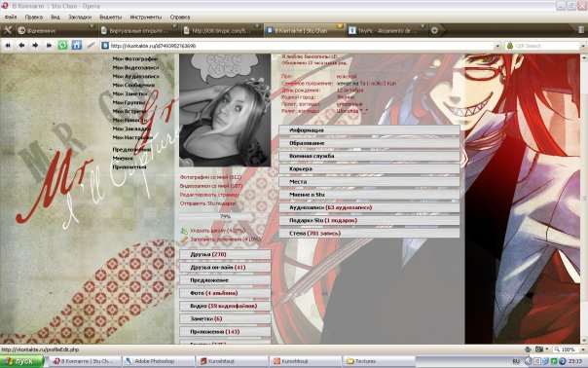
Task: Expand the Карьера section
Action: pos(369,168)
